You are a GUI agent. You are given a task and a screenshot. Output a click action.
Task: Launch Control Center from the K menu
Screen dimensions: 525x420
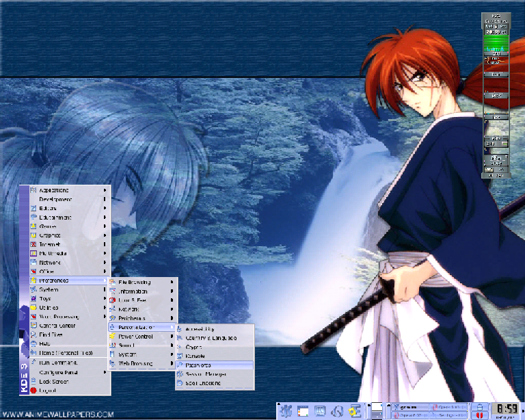pos(70,326)
